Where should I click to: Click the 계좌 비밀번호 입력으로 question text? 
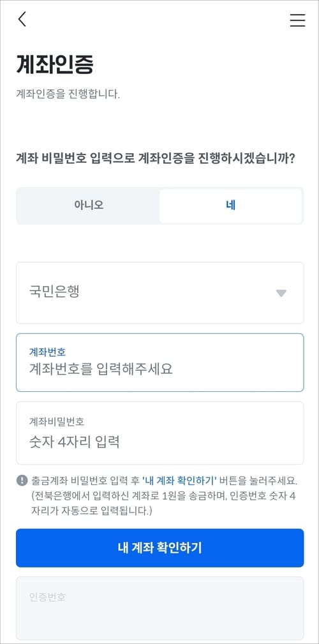[155, 158]
